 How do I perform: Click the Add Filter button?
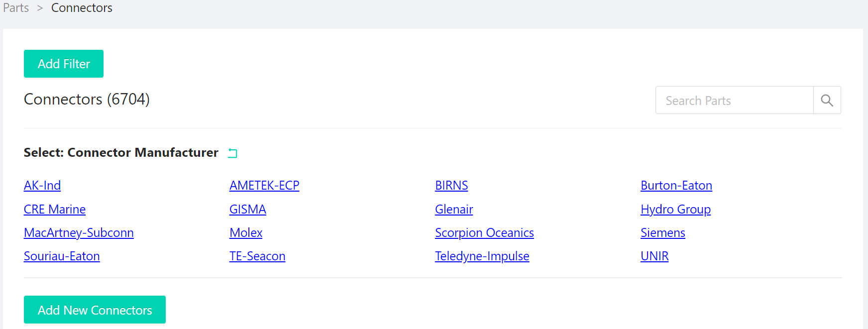click(x=64, y=64)
